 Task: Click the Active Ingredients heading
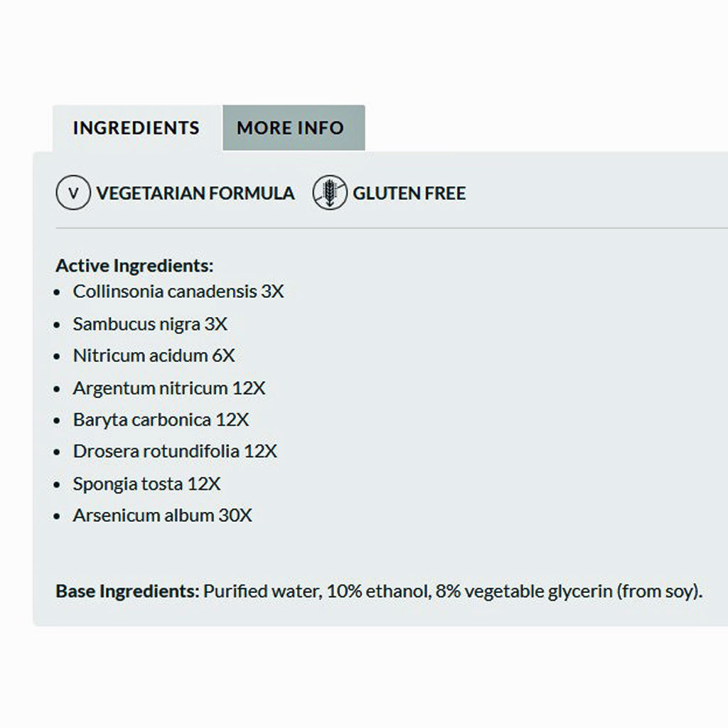[x=134, y=266]
